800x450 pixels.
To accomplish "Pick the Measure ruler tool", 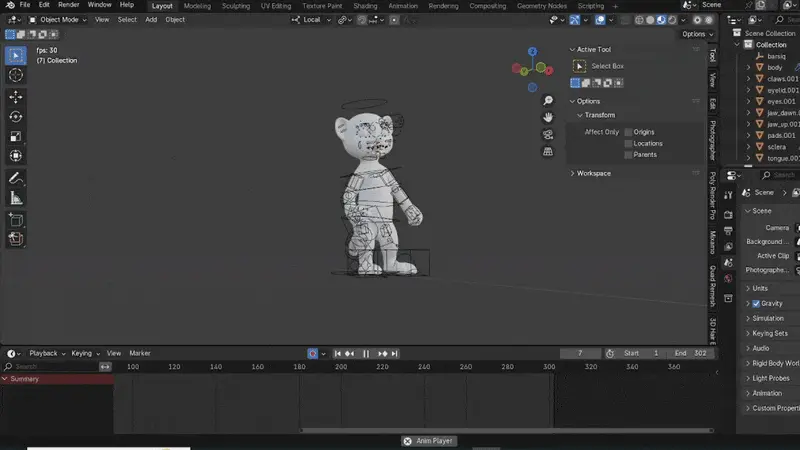I will pos(16,198).
